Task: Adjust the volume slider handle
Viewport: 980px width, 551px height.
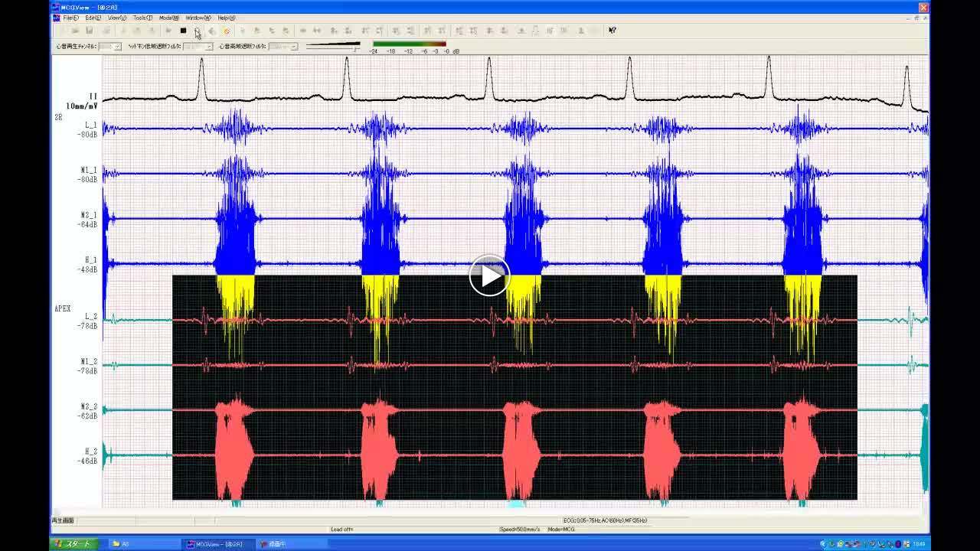Action: click(355, 47)
